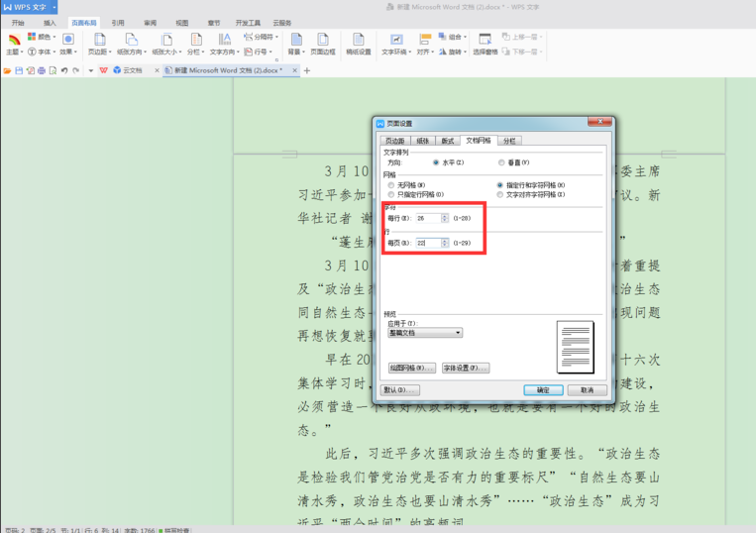This screenshot has width=756, height=533.
Task: Open the 纸张方向 orientation tool
Action: pos(130,44)
